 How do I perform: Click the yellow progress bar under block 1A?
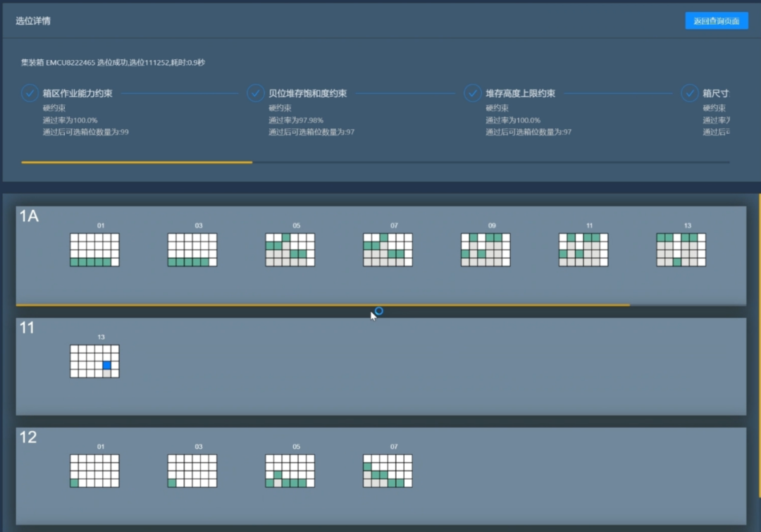click(323, 305)
